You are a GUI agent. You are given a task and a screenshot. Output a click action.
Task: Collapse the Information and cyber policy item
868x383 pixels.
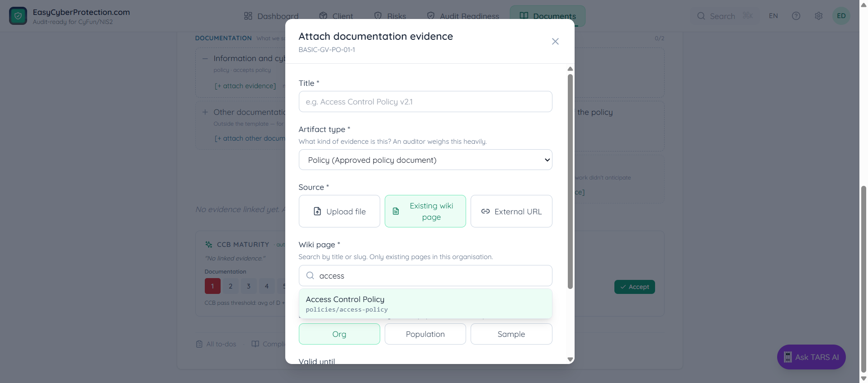(x=205, y=58)
